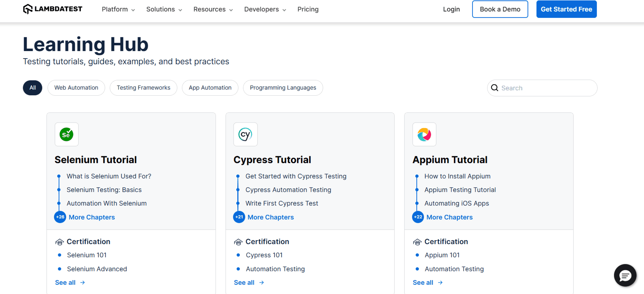This screenshot has height=294, width=644.
Task: Open Cypress More Chapters link
Action: pyautogui.click(x=271, y=217)
